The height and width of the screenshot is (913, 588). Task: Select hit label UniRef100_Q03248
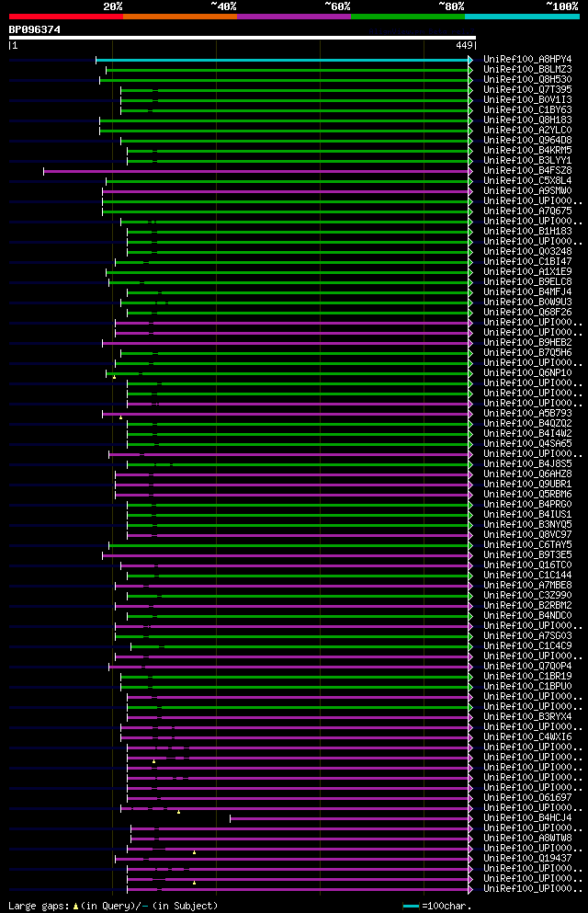click(527, 252)
